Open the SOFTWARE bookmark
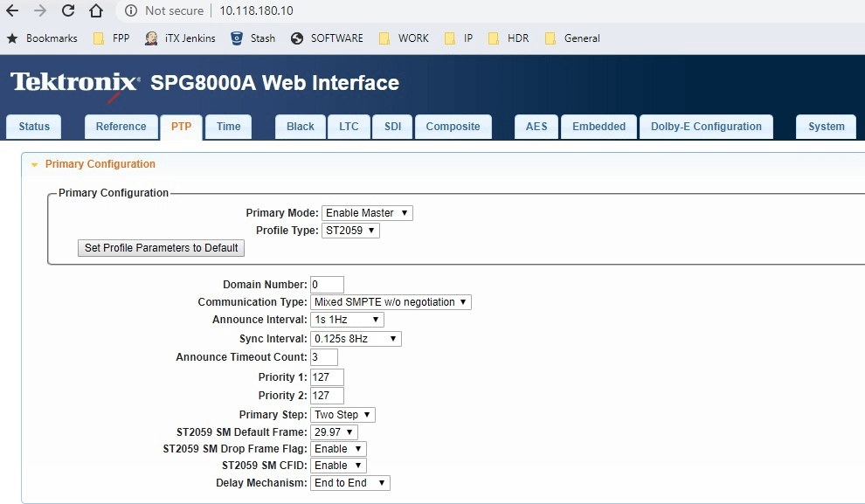 point(327,38)
